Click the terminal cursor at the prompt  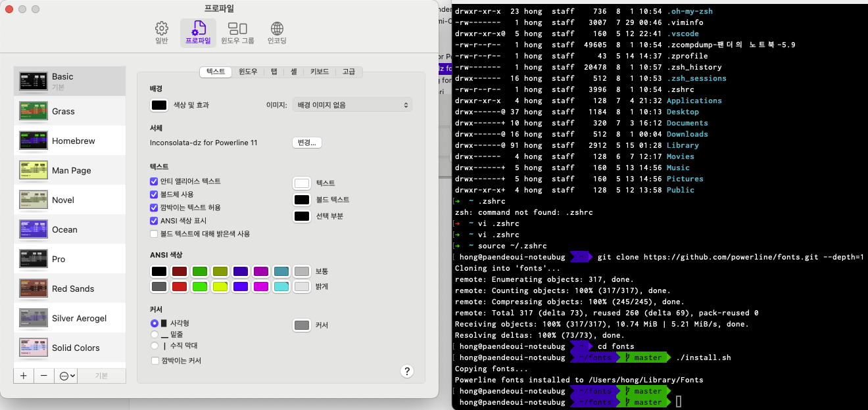tap(679, 402)
